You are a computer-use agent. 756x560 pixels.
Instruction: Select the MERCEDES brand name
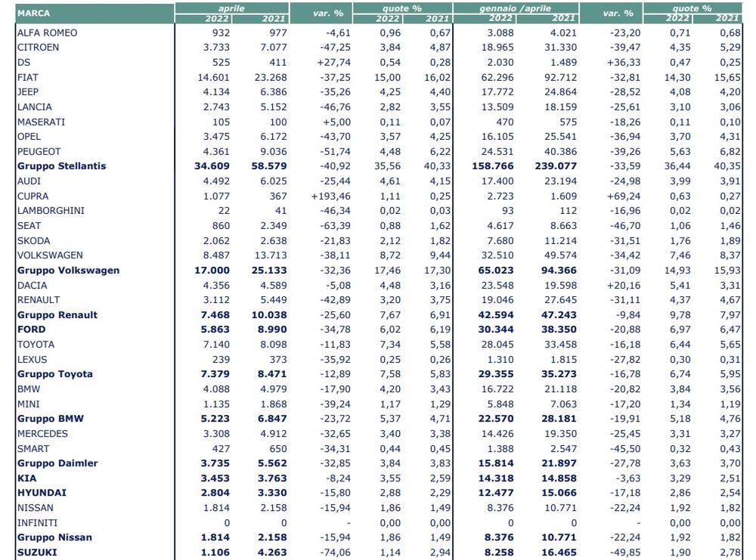pos(42,433)
